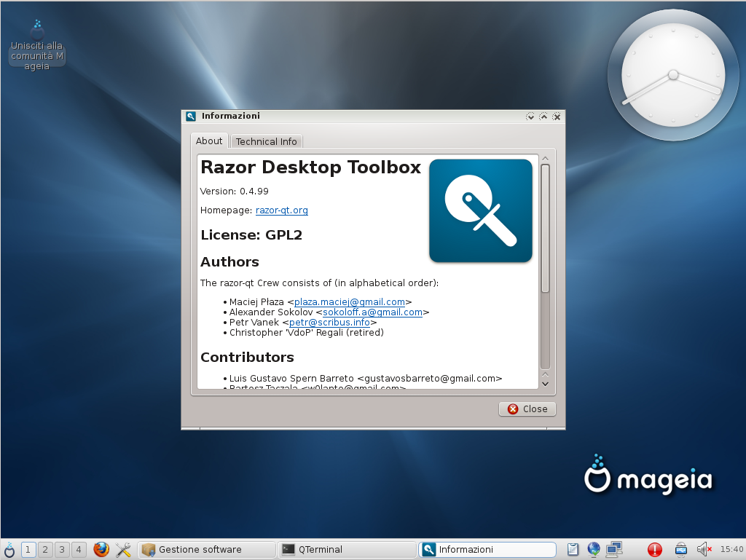Switch to virtual desktop 3
The height and width of the screenshot is (560, 746).
[62, 550]
